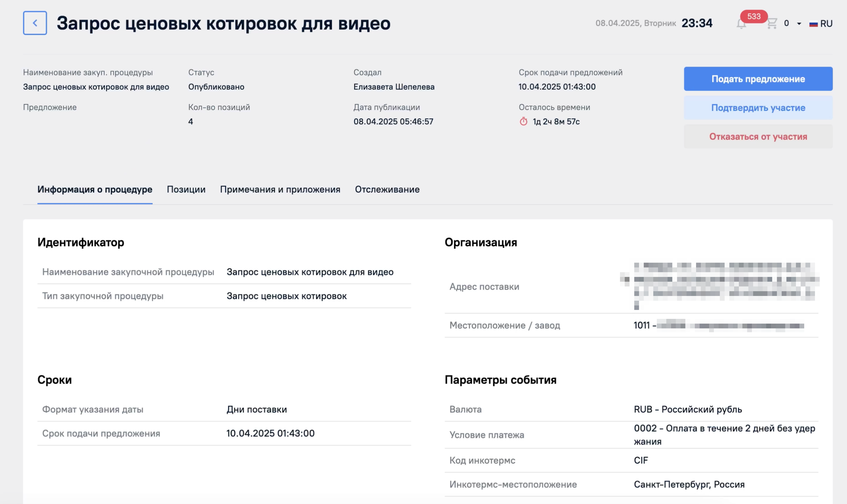The width and height of the screenshot is (847, 504).
Task: Expand the dropdown arrow near cart
Action: pyautogui.click(x=799, y=24)
